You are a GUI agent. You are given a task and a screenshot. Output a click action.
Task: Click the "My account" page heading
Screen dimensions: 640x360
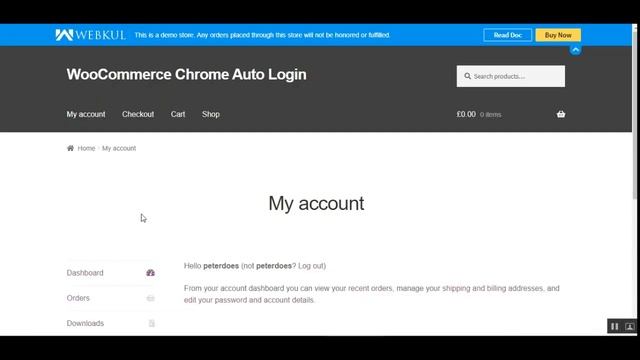[316, 203]
